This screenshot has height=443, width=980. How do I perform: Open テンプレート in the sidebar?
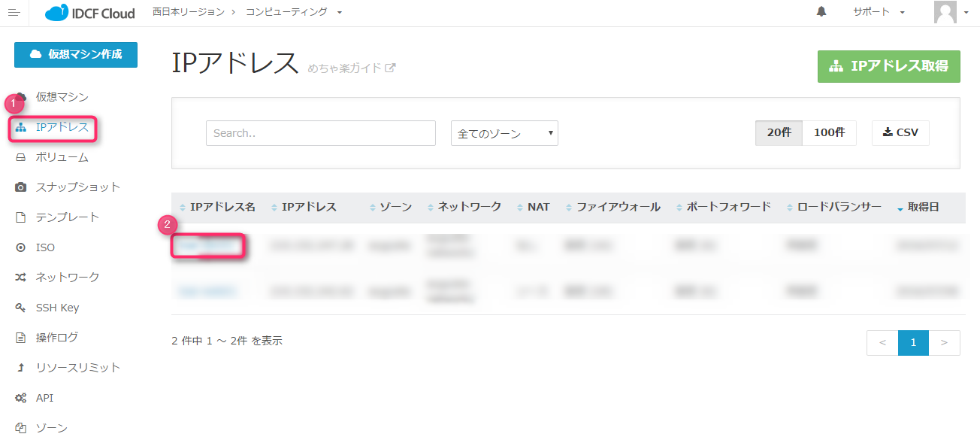pos(67,217)
